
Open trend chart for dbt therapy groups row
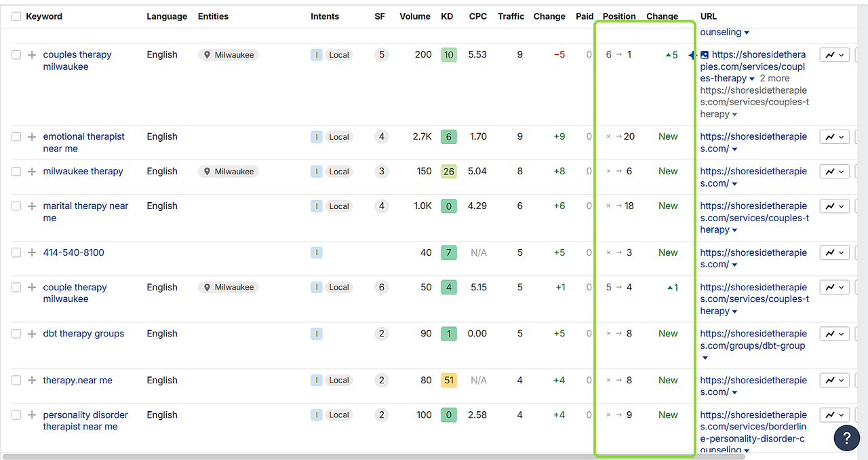pos(834,334)
